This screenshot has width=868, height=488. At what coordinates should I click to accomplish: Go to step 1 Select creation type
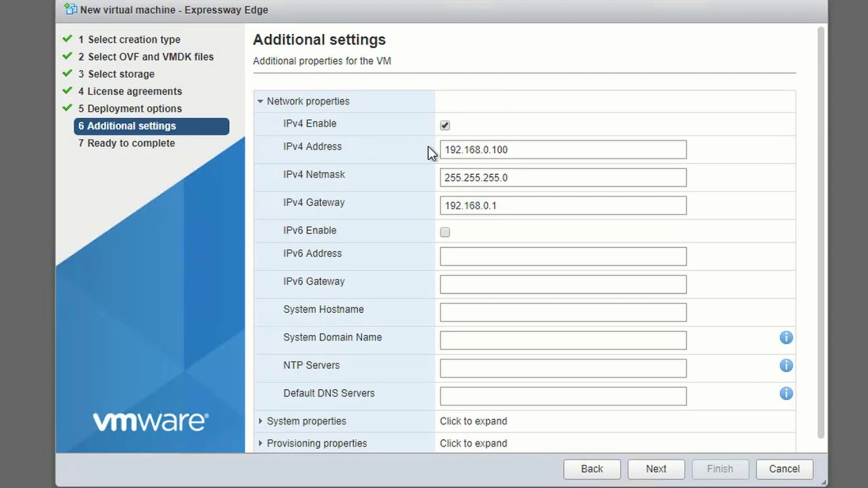(129, 39)
